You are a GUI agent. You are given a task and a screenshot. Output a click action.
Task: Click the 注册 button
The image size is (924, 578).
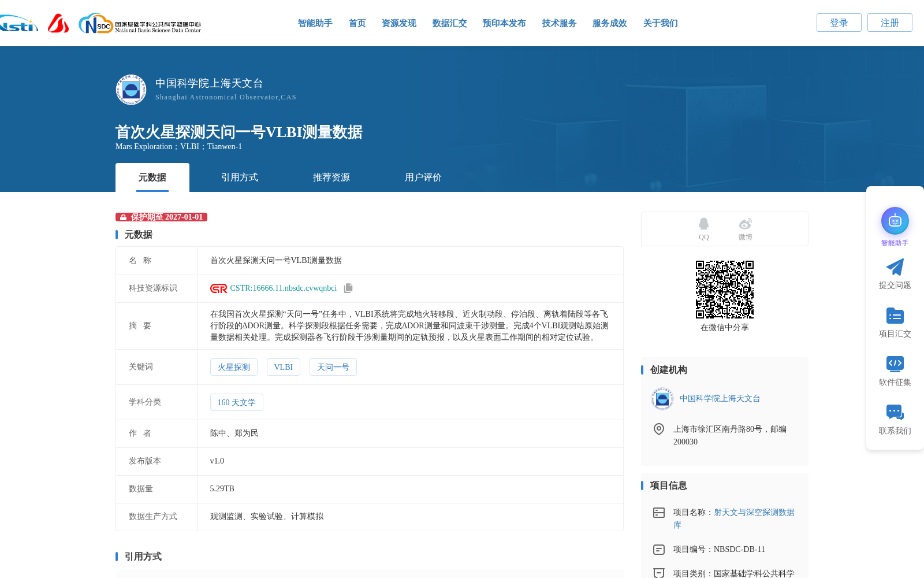click(890, 23)
